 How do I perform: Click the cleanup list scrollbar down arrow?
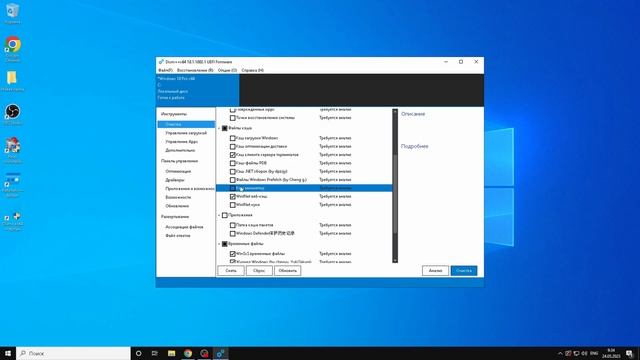[395, 260]
